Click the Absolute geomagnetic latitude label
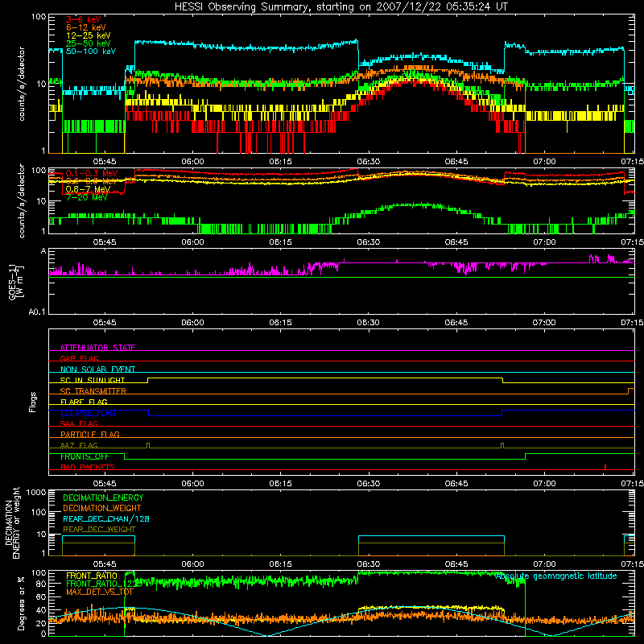 pos(556,576)
